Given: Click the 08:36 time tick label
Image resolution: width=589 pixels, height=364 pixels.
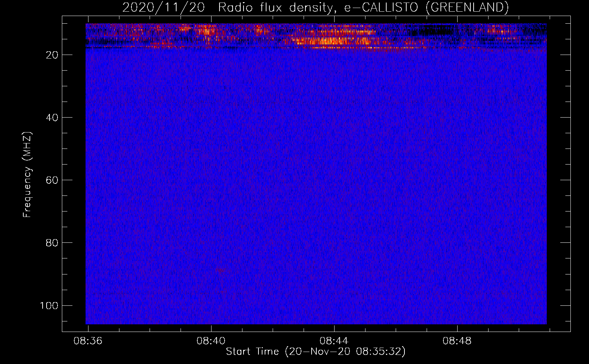Looking at the screenshot, I should point(88,341).
